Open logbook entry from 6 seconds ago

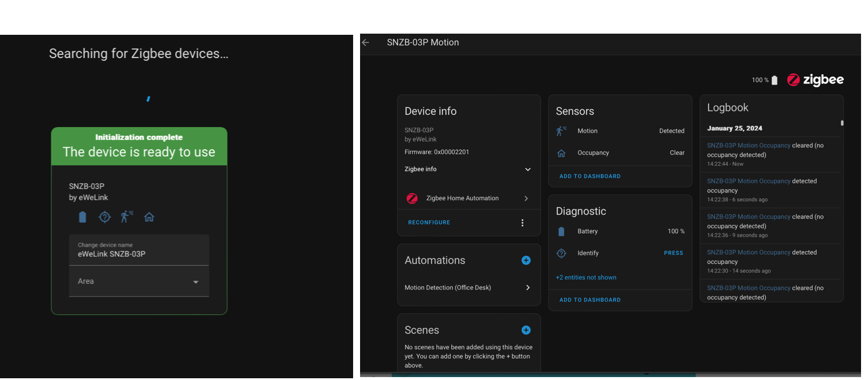pyautogui.click(x=771, y=190)
